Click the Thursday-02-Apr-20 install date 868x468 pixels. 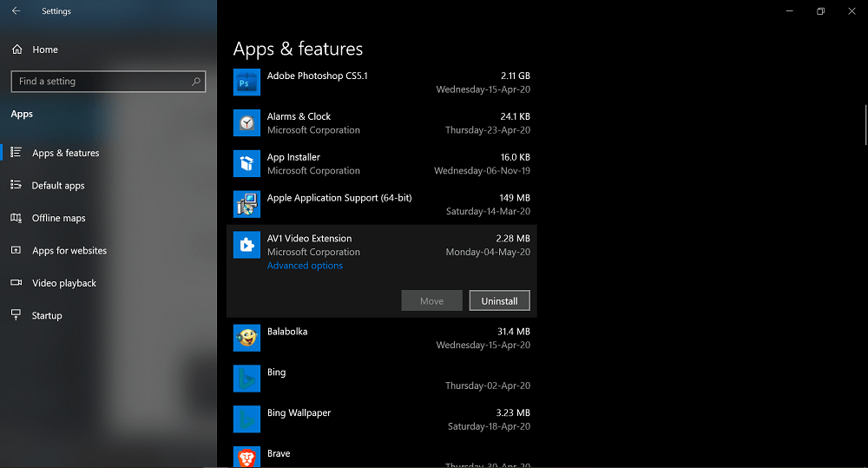click(x=488, y=386)
